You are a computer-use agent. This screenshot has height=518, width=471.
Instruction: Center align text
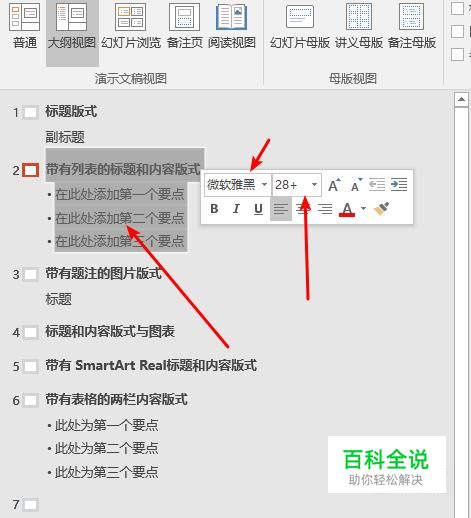pyautogui.click(x=303, y=209)
